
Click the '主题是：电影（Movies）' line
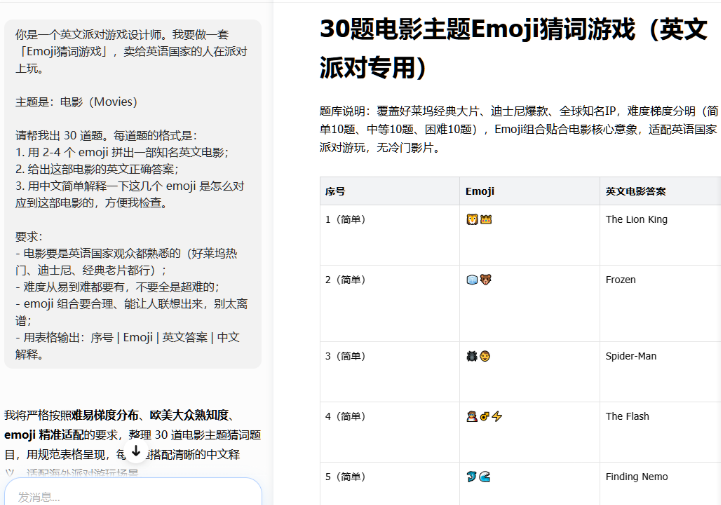point(76,102)
